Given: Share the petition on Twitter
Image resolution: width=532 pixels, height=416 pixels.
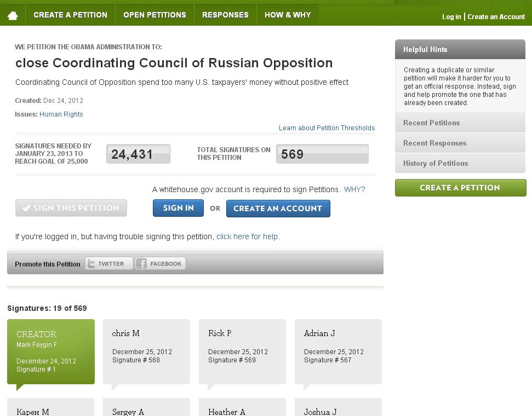Looking at the screenshot, I should pos(109,263).
